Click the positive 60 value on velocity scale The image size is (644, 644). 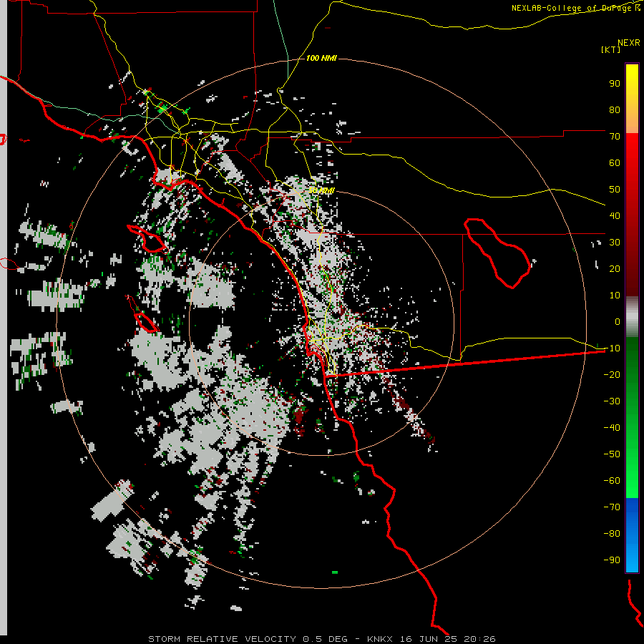[x=615, y=162]
